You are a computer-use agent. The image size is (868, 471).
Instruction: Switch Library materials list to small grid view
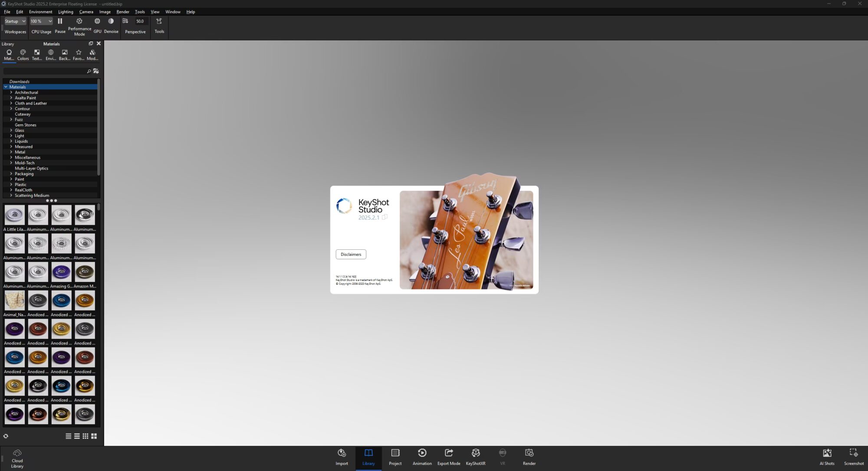[x=85, y=436]
